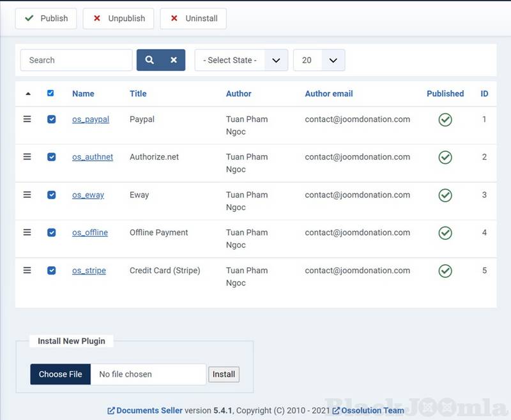
Task: Sort by the Name column header
Action: click(83, 94)
